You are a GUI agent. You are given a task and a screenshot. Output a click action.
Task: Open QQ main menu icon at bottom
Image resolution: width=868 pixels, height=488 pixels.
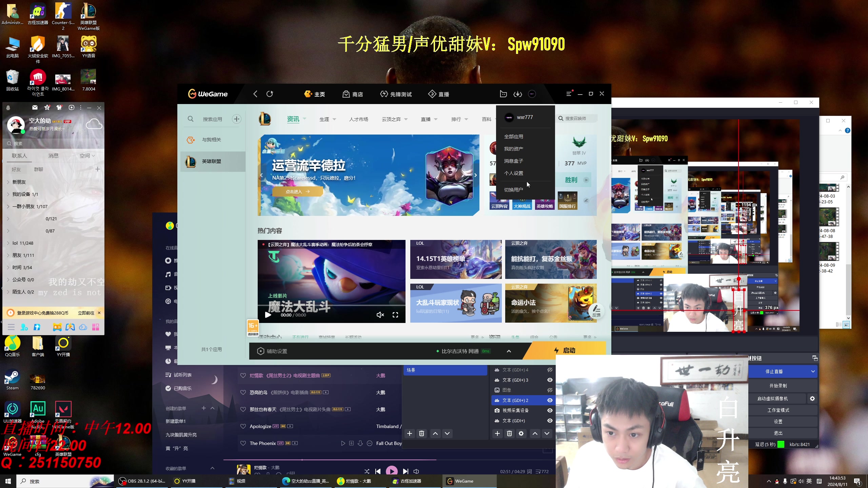(11, 327)
